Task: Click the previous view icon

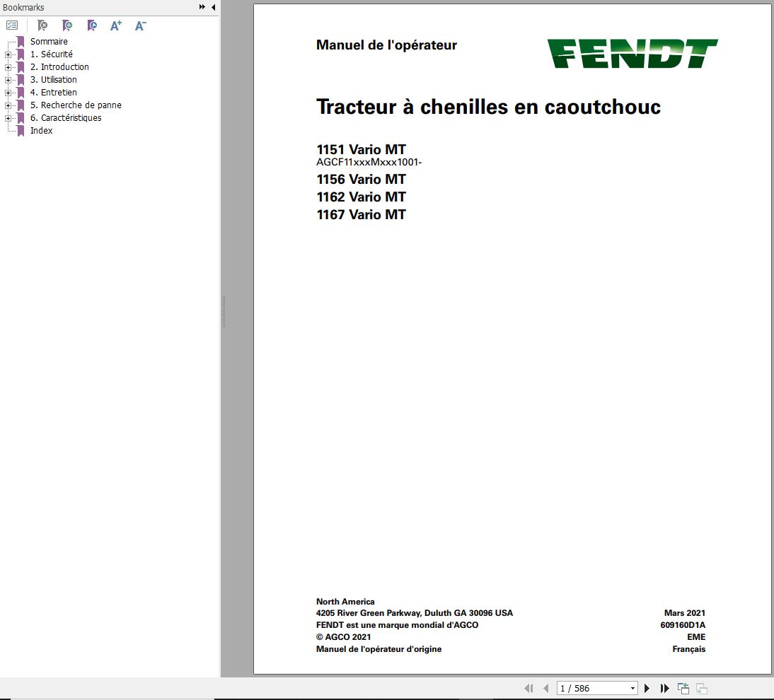Action: click(683, 688)
